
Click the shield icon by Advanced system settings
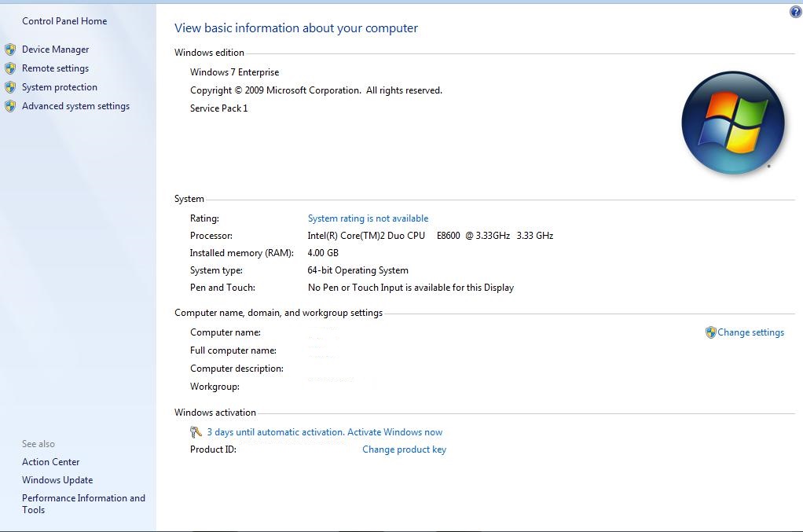tap(10, 106)
